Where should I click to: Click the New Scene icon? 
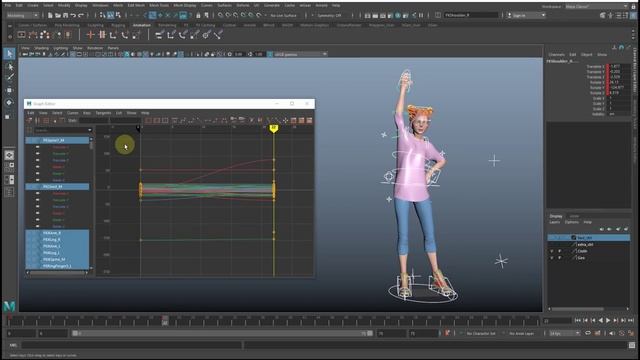tap(50, 15)
